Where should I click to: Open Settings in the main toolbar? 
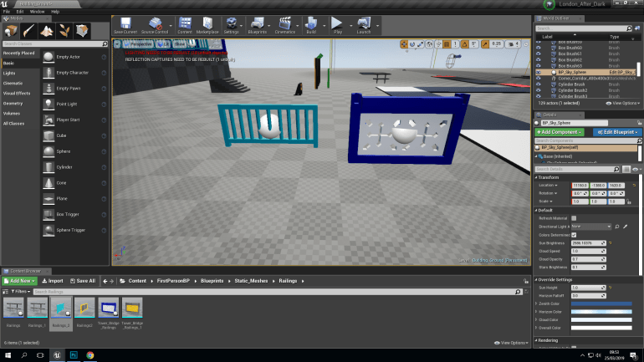(231, 25)
